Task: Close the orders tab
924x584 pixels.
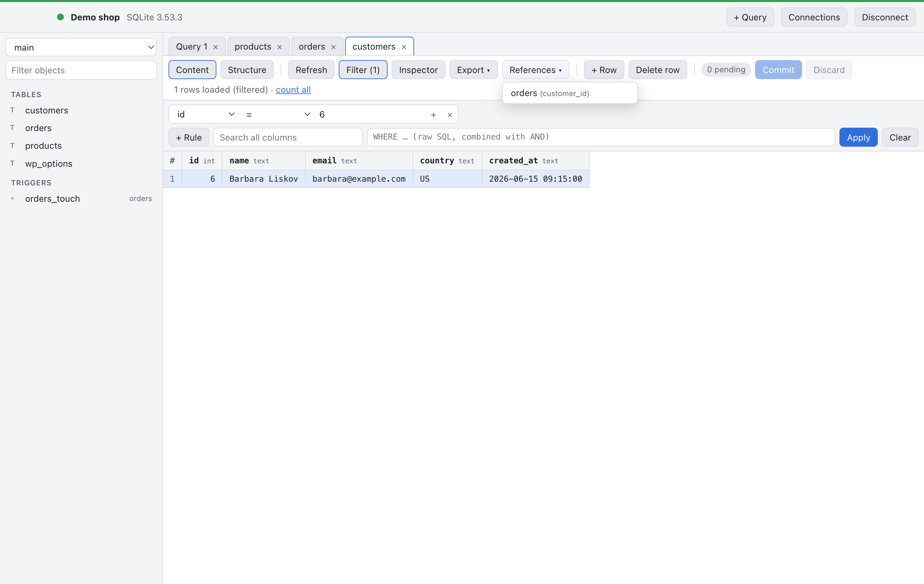Action: (334, 47)
